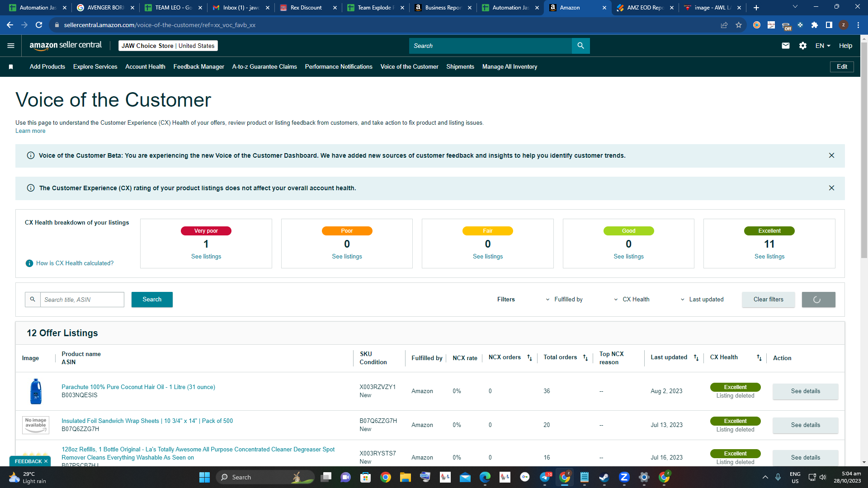868x488 pixels.
Task: See details for Insulated Foil Sandwich Wrap Sheets
Action: point(805,425)
